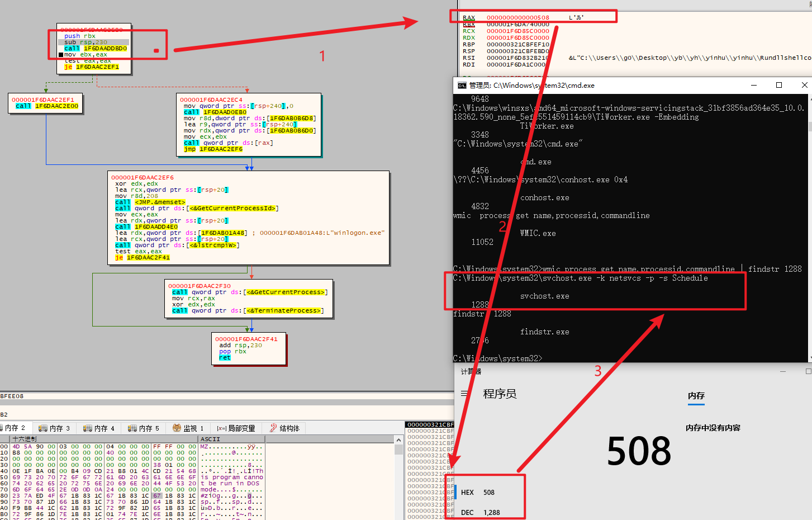Switch to the 内存 4 dump tab

pyautogui.click(x=99, y=428)
